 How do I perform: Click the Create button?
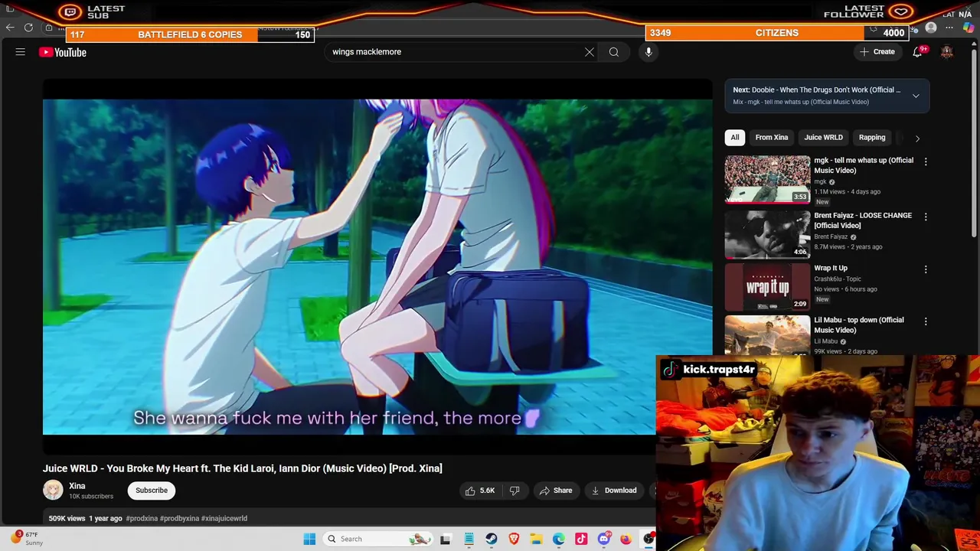tap(877, 52)
